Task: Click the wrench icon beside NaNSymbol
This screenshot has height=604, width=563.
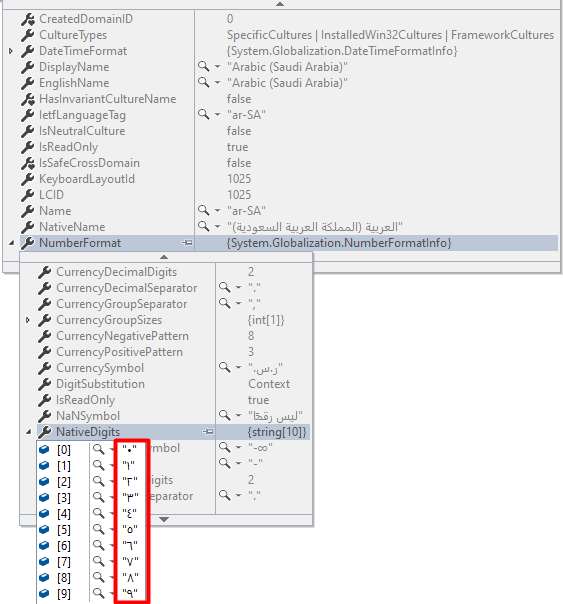Action: pos(45,416)
